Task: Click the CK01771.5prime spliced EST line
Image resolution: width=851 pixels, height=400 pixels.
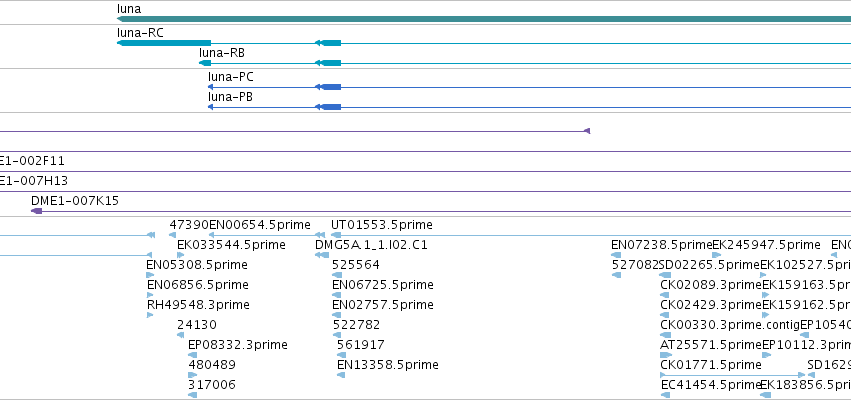Action: click(x=733, y=375)
